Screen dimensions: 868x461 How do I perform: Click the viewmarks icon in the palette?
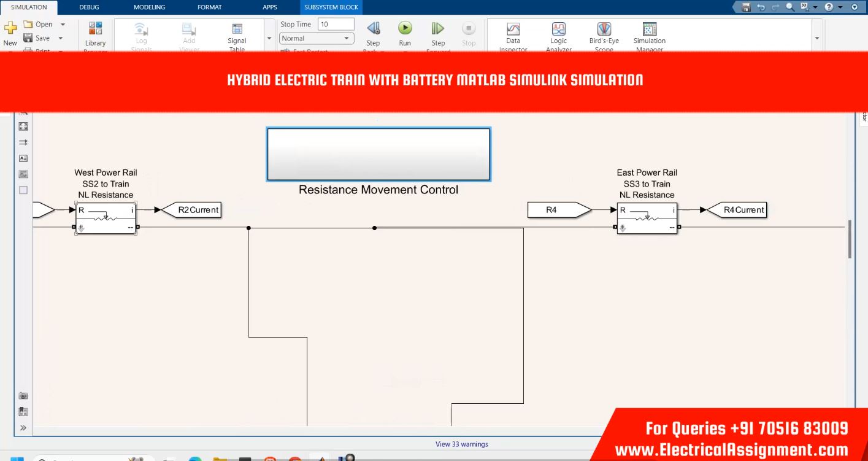(x=23, y=412)
